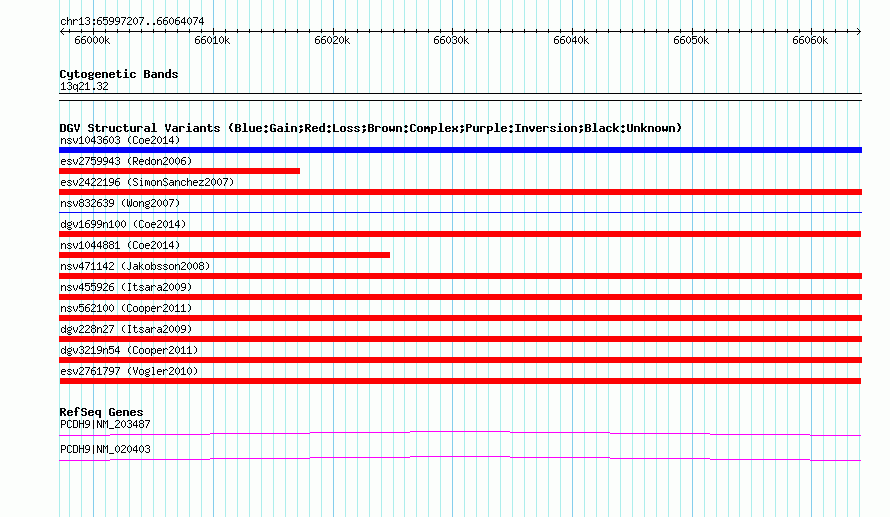Viewport: 890px width, 517px height.
Task: Open variant esv2759943 (Redon2006) label
Action: coord(126,161)
